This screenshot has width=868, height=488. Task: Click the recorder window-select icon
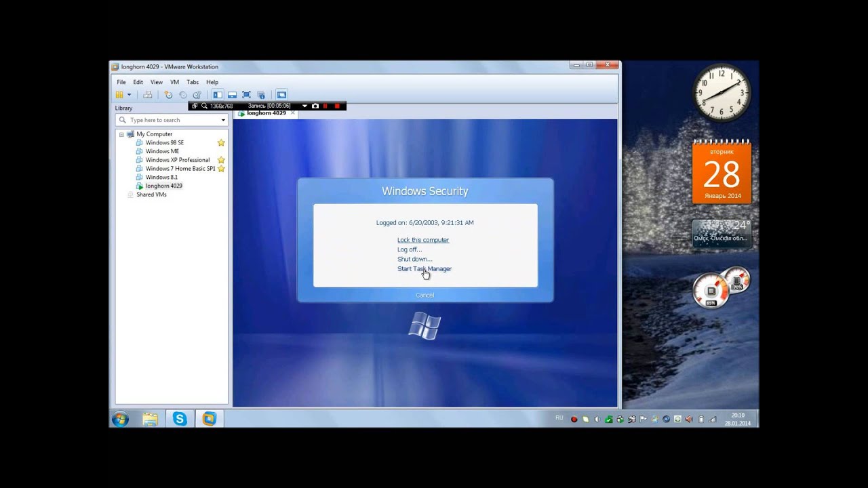195,106
